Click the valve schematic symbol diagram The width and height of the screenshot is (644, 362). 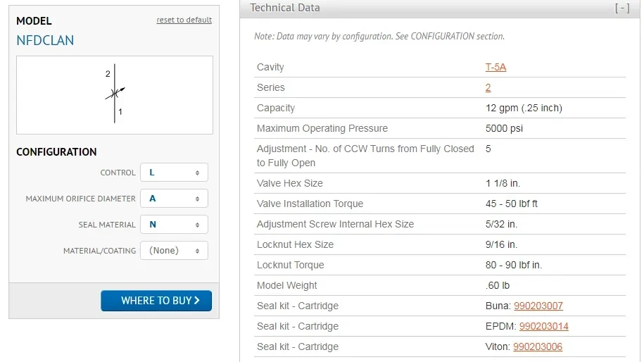point(115,94)
